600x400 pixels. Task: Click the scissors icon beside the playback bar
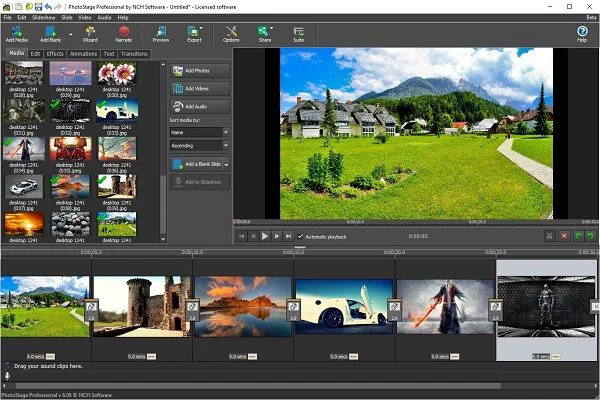pos(549,236)
